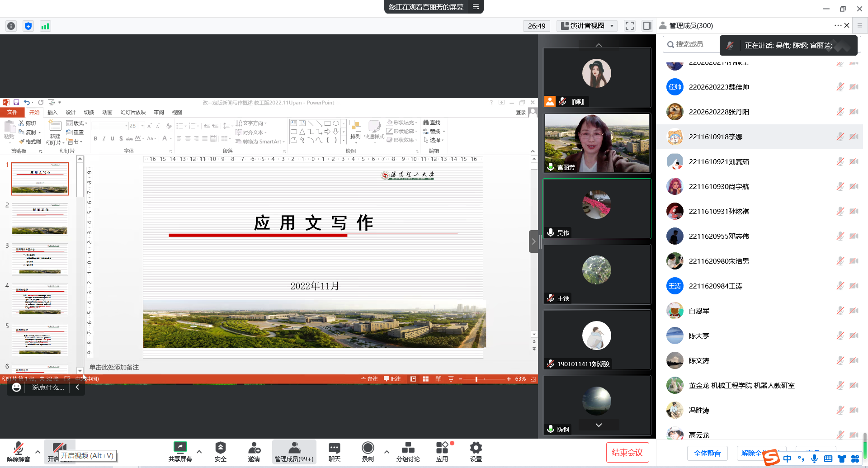Expand share screen options arrow
This screenshot has width=868, height=468.
click(x=199, y=452)
